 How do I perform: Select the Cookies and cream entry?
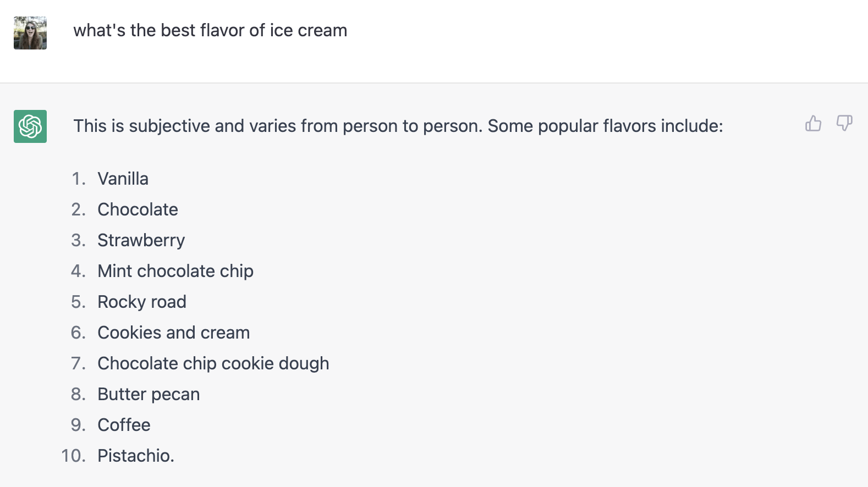(x=173, y=332)
